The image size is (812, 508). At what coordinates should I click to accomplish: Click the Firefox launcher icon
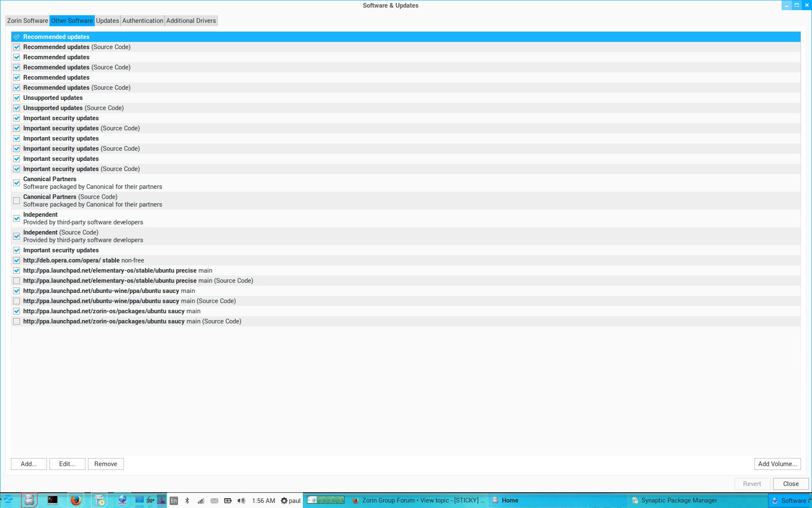pos(76,500)
